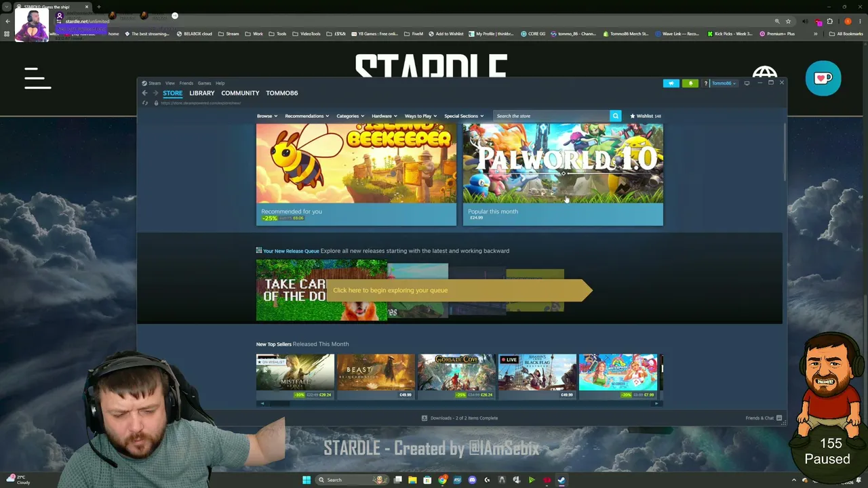Screen dimensions: 868x488
Task: Expand the Hardware dropdown
Action: pyautogui.click(x=384, y=116)
